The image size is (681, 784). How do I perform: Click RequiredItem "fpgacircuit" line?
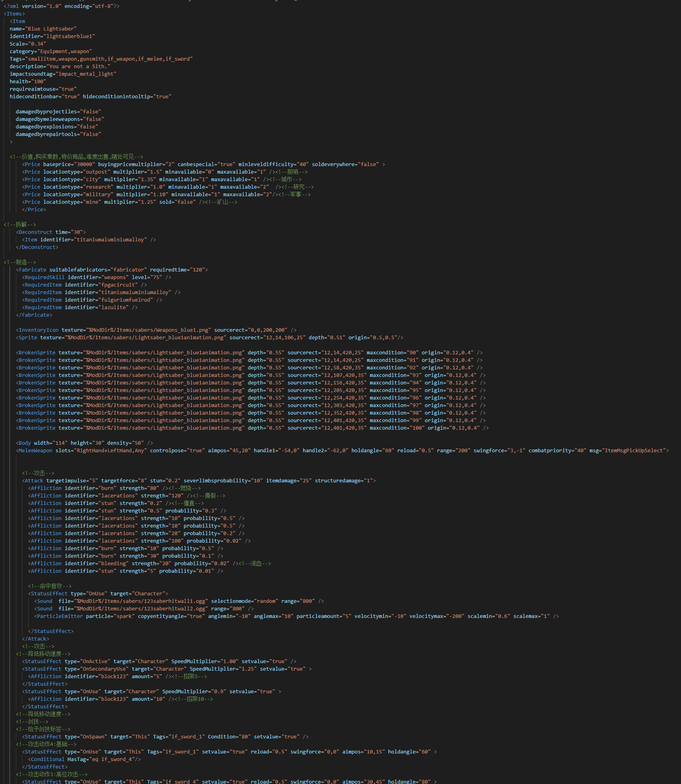pos(84,285)
